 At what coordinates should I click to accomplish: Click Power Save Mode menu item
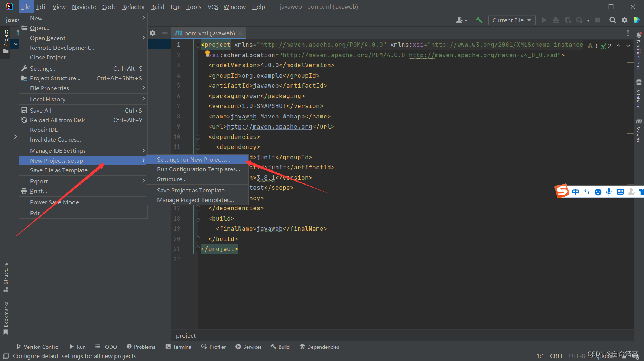pyautogui.click(x=84, y=202)
